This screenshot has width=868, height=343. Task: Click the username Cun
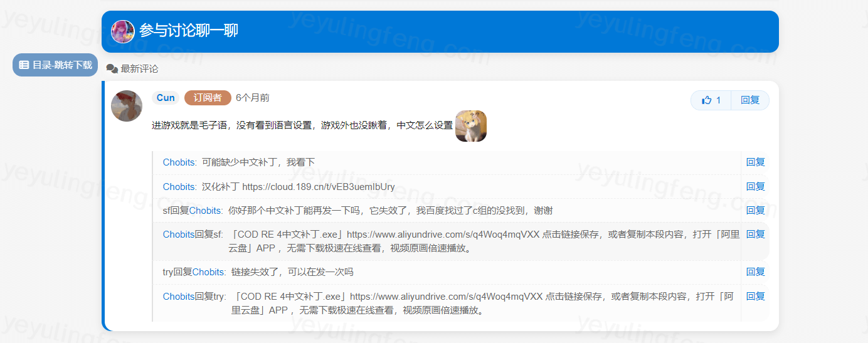[166, 98]
